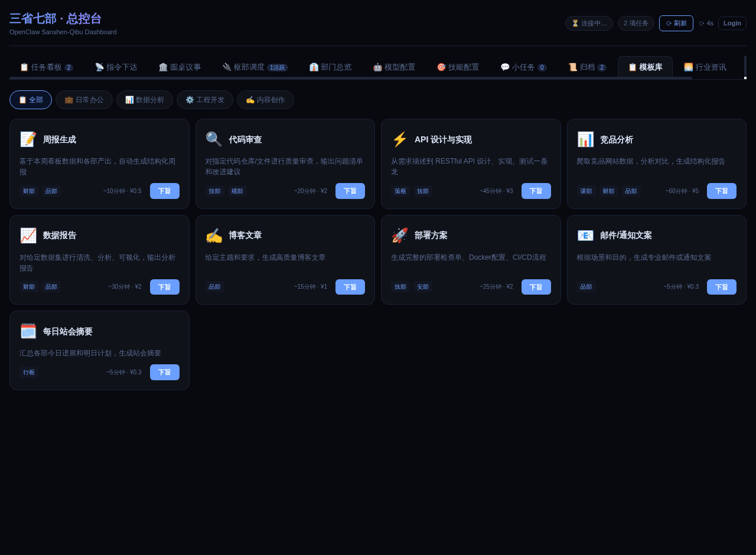Viewport: 756px width, 555px height.
Task: Click the Login button
Action: click(732, 23)
